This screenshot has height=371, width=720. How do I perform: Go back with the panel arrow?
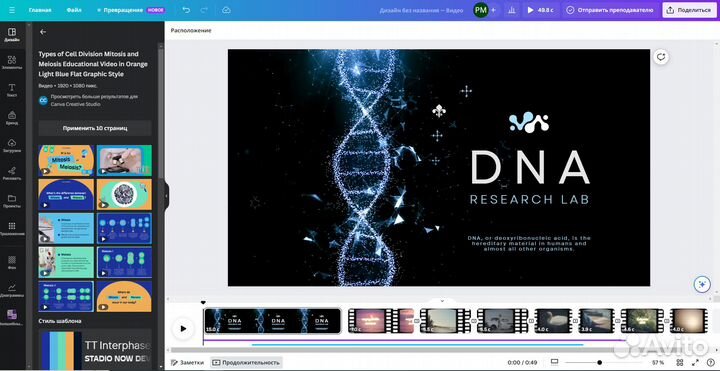[x=43, y=32]
